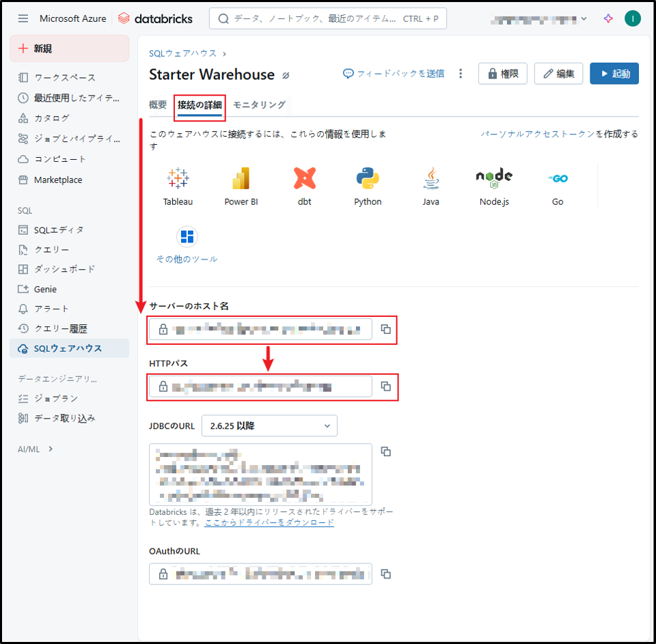Open the Databricks Assistant sparkle icon

pyautogui.click(x=608, y=18)
